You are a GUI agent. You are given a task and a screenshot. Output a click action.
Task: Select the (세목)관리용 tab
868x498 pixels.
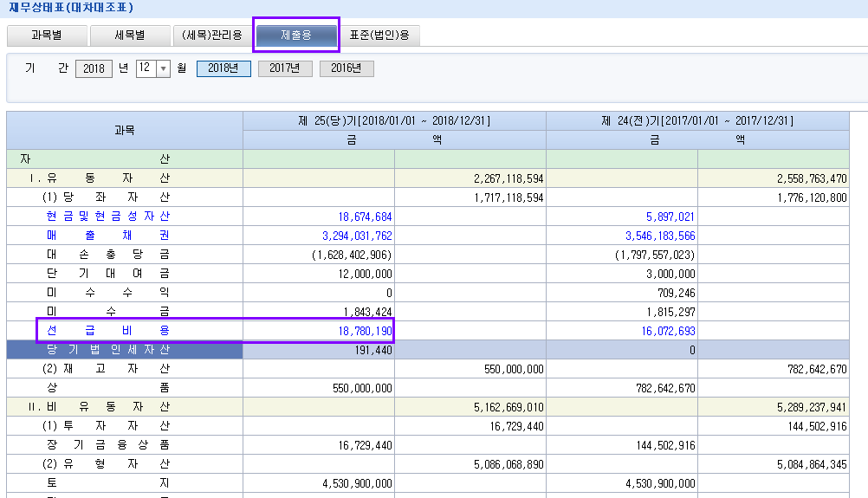coord(212,36)
